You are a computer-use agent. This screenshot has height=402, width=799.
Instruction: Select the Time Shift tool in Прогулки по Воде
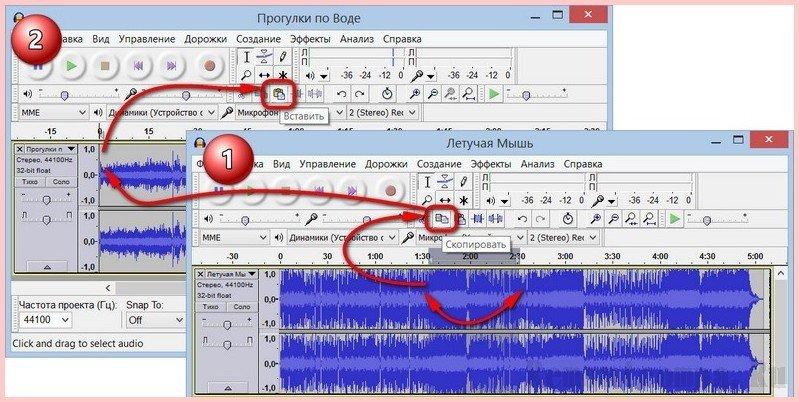pyautogui.click(x=264, y=74)
